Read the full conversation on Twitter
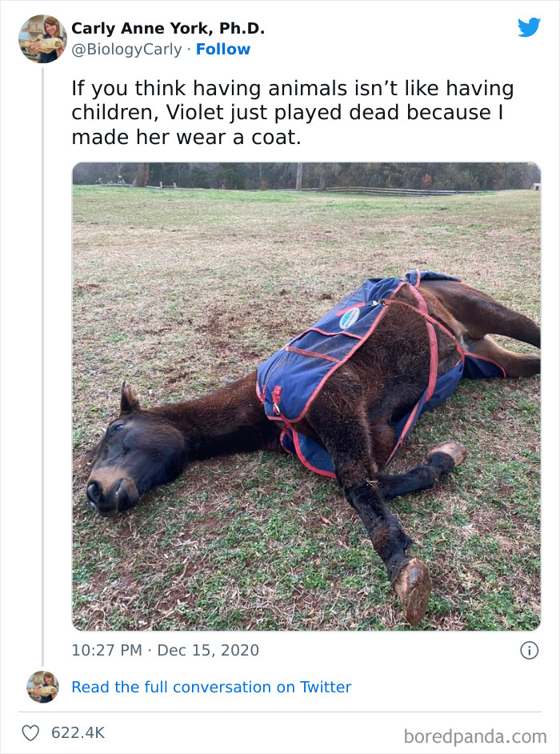The image size is (560, 754). tap(211, 687)
